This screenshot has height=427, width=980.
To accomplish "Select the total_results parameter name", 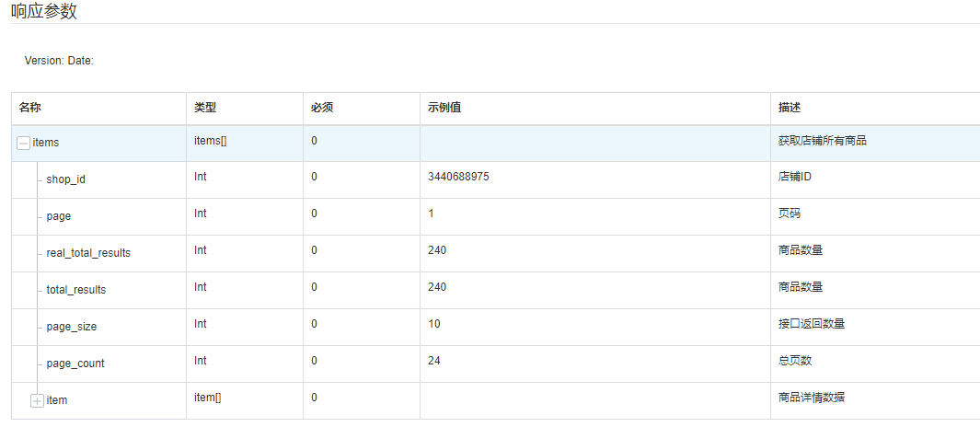I will tap(76, 290).
